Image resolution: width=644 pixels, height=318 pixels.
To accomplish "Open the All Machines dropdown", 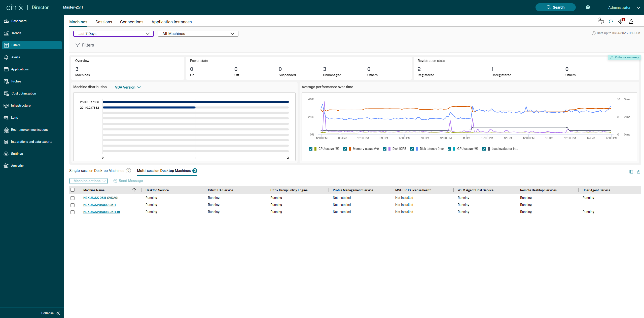I will tap(198, 34).
